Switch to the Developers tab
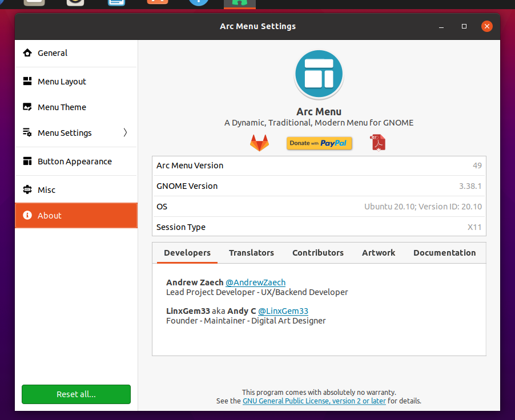The height and width of the screenshot is (420, 515). point(187,253)
